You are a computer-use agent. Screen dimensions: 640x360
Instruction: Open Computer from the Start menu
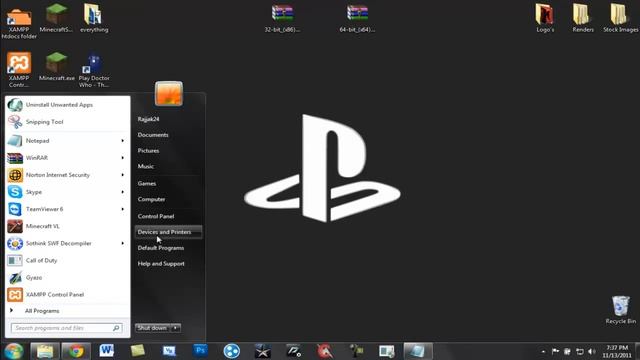[x=151, y=200]
